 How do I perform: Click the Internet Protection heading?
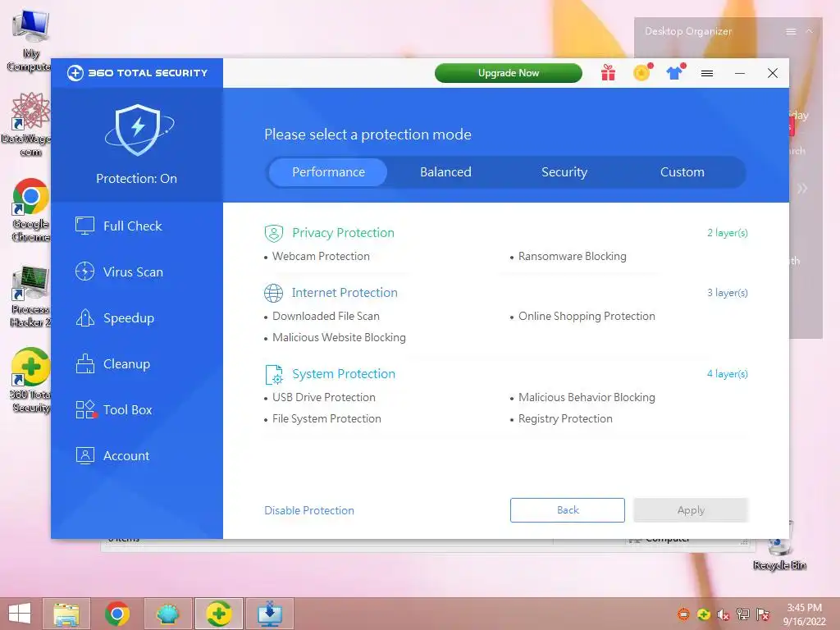(345, 293)
